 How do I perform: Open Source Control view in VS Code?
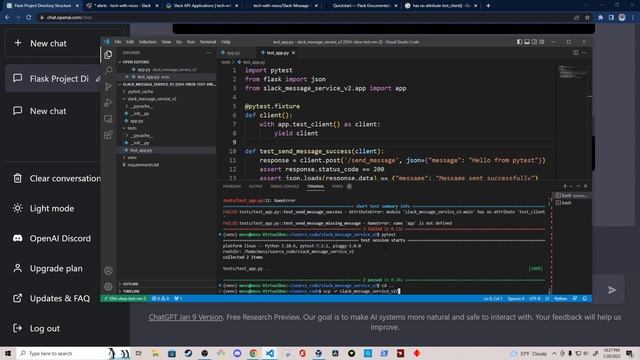[x=108, y=87]
